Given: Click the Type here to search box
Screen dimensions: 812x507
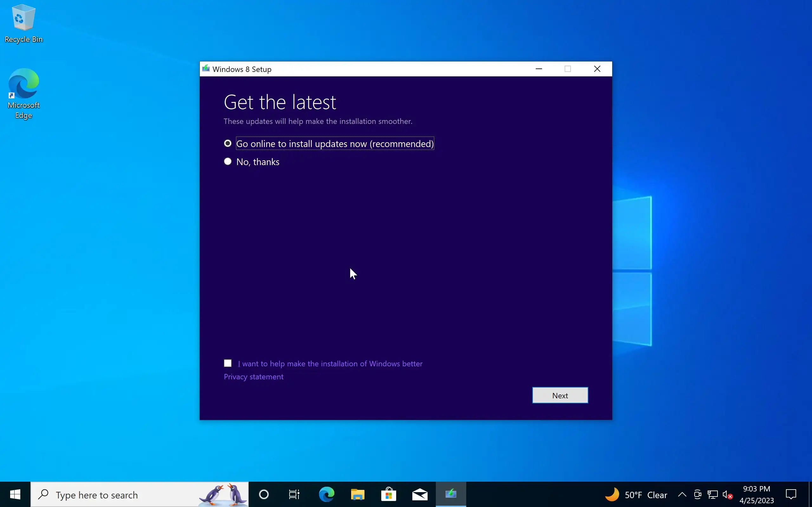Looking at the screenshot, I should [124, 495].
